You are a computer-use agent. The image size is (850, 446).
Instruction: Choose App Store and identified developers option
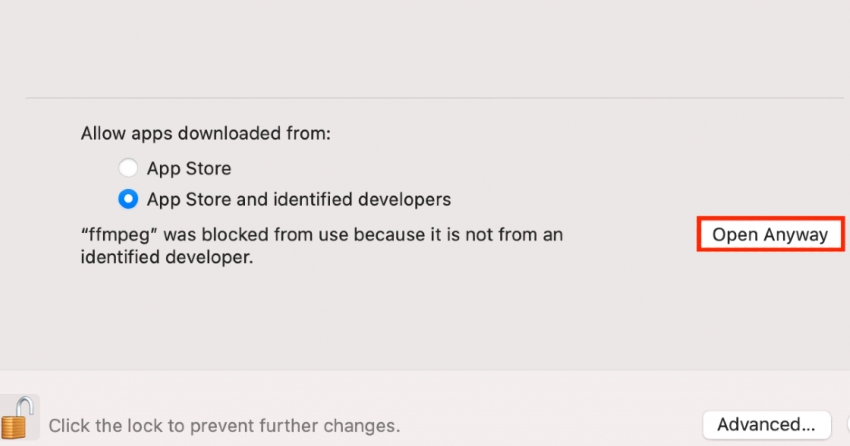pos(128,199)
